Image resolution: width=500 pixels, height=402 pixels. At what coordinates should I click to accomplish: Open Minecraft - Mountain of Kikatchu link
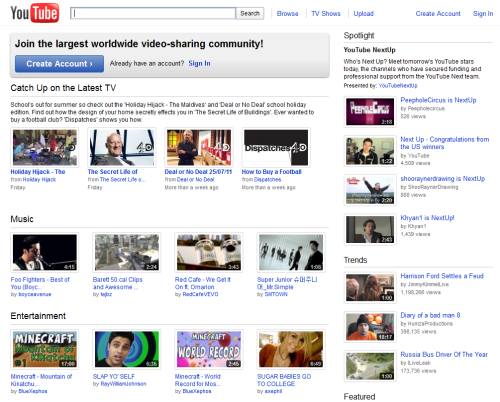point(41,380)
